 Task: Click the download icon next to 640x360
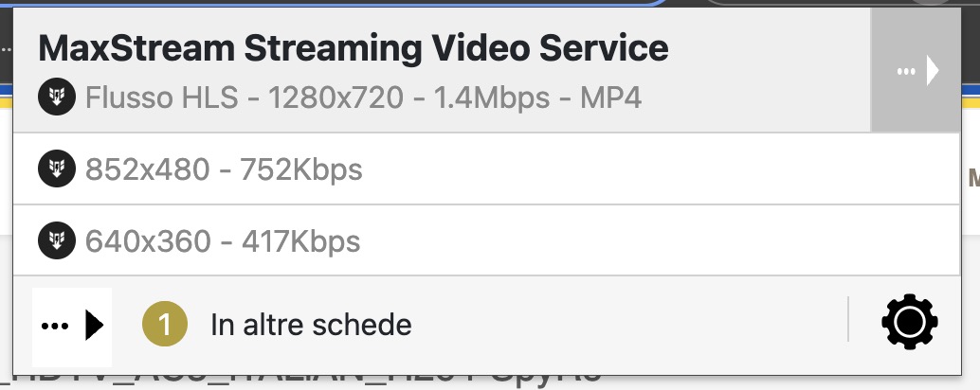coord(55,240)
